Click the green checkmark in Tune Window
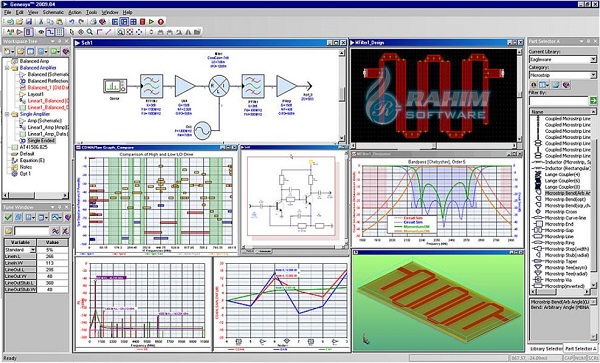 (x=8, y=217)
